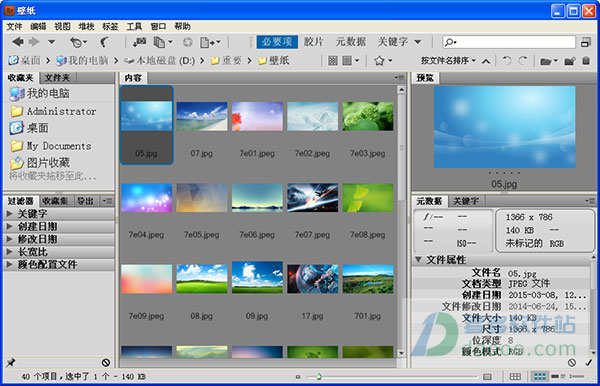This screenshot has width=600, height=386.
Task: Open the 工具 menu
Action: (x=134, y=26)
